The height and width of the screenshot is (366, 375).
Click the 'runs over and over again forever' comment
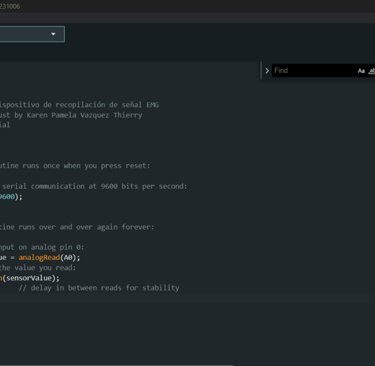(77, 227)
